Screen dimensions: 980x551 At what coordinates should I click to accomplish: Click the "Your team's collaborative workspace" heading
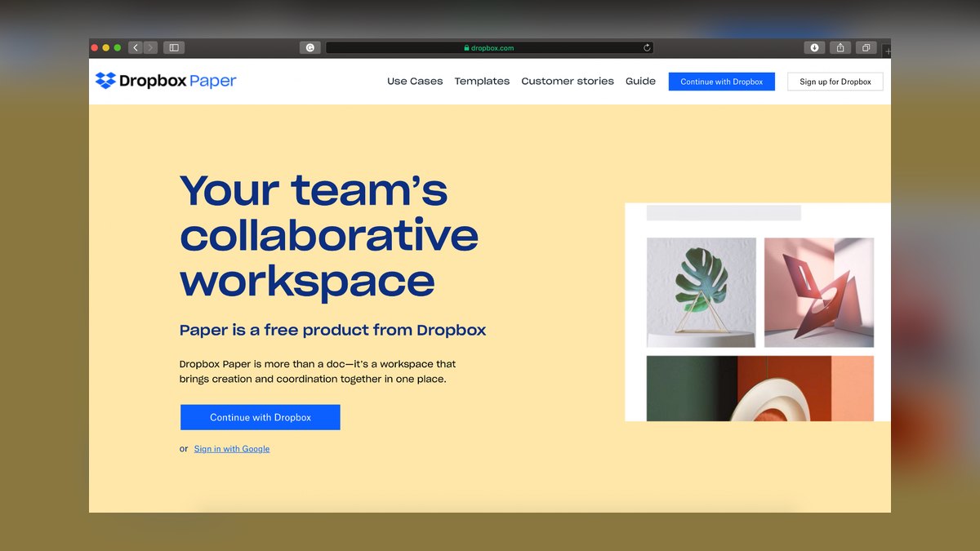[329, 236]
